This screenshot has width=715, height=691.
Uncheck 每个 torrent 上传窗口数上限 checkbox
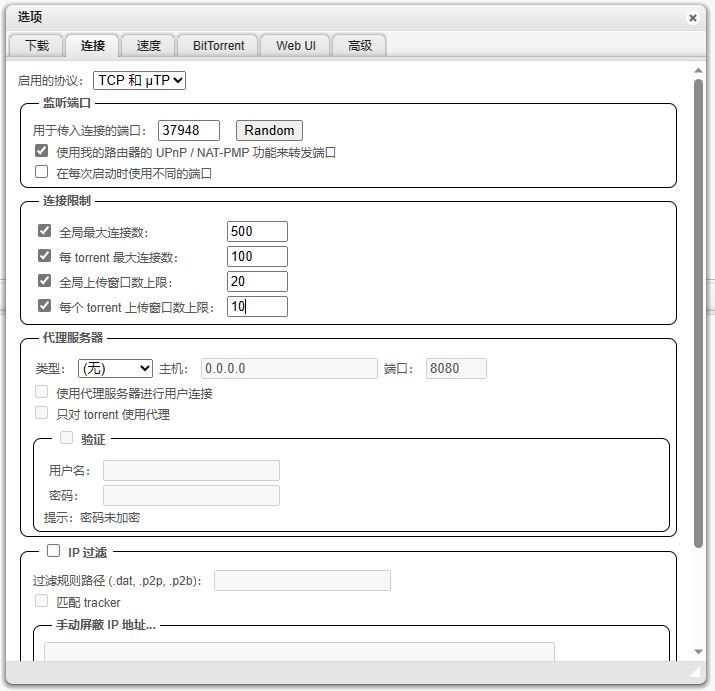(x=44, y=306)
